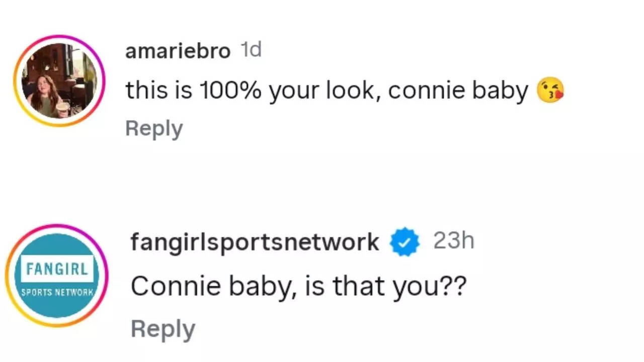Open amariebro's username
Image resolution: width=644 pixels, height=362 pixels.
click(x=177, y=50)
